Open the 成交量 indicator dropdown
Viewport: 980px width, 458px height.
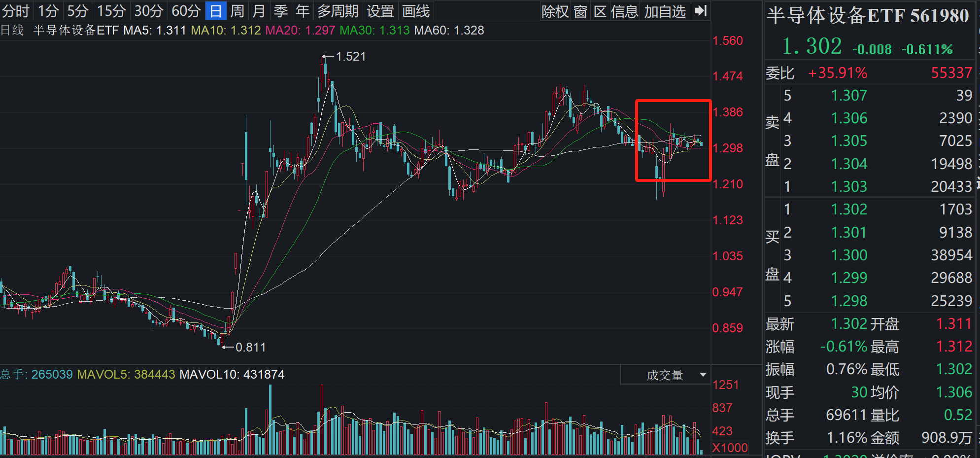[665, 375]
